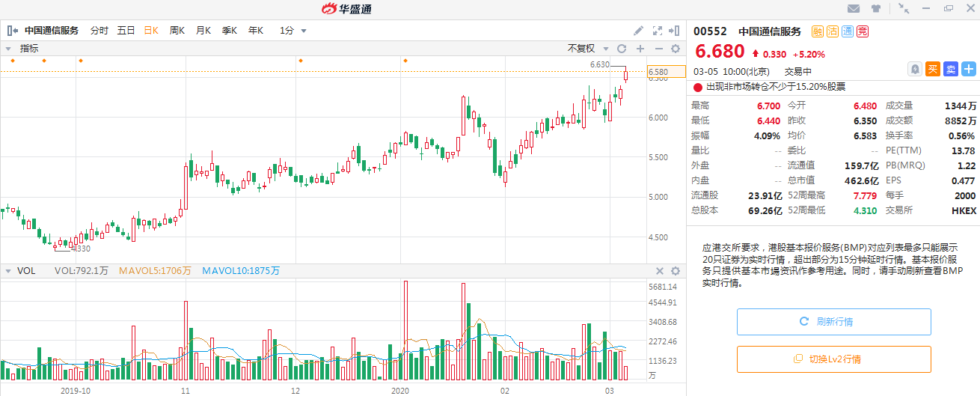Collapse the 指标 indicator section
The height and width of the screenshot is (396, 980).
click(9, 49)
